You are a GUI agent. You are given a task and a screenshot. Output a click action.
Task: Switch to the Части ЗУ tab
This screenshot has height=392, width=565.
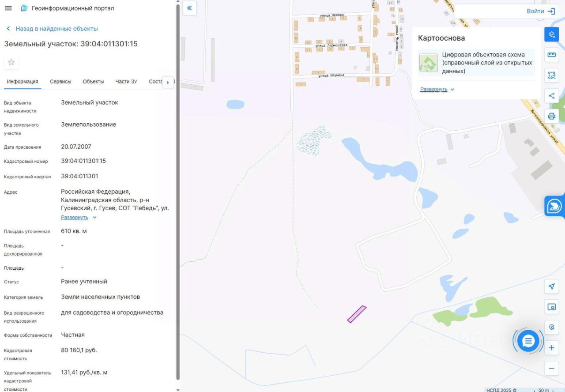(126, 82)
